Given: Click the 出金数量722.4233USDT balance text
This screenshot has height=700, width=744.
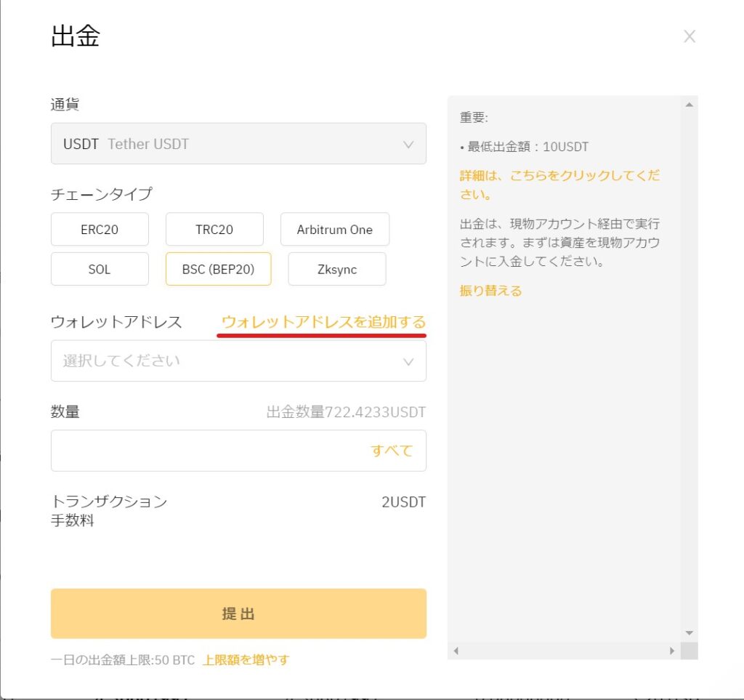Looking at the screenshot, I should click(x=346, y=412).
